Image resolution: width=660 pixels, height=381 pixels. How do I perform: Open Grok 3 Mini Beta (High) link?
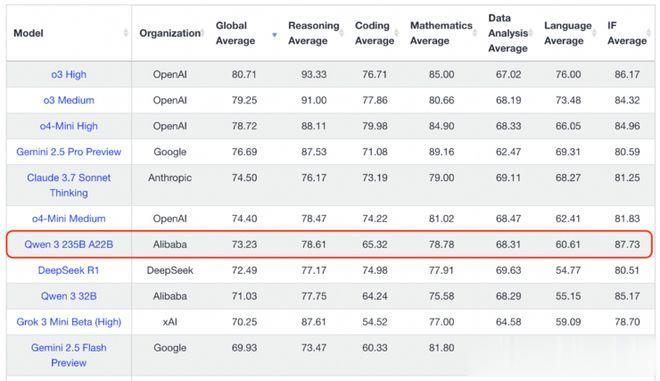click(69, 322)
